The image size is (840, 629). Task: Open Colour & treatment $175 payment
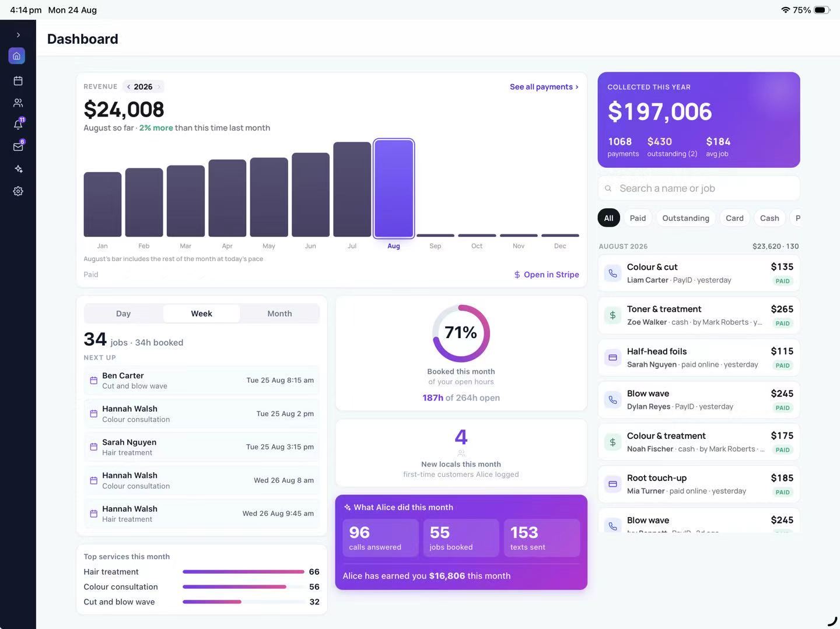tap(699, 442)
